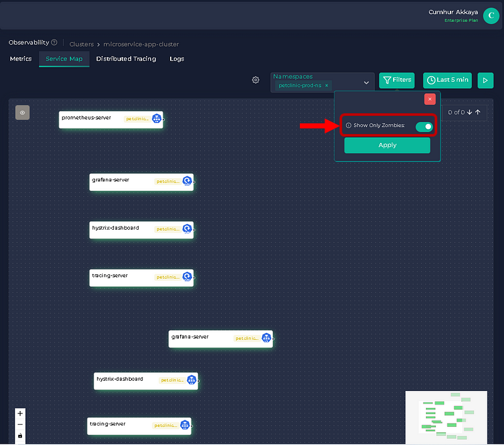This screenshot has height=445, width=504.
Task: Open the Filters panel button
Action: point(397,80)
